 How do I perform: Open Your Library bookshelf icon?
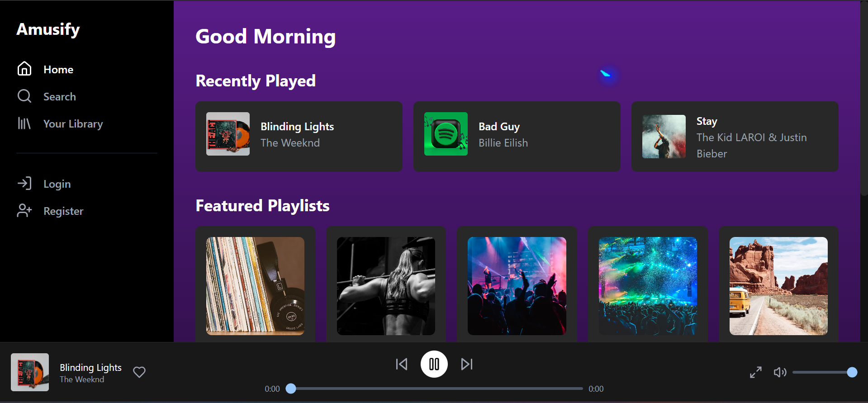click(24, 123)
